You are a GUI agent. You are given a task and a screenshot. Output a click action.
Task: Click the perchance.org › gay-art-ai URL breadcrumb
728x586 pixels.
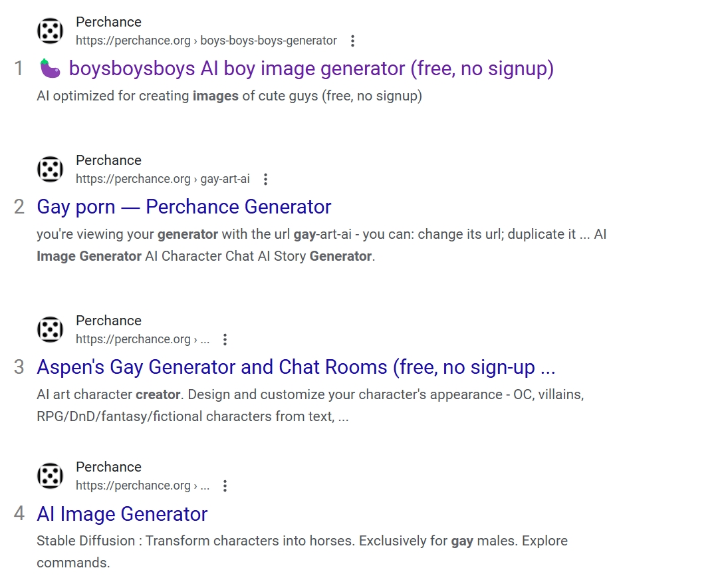point(162,179)
